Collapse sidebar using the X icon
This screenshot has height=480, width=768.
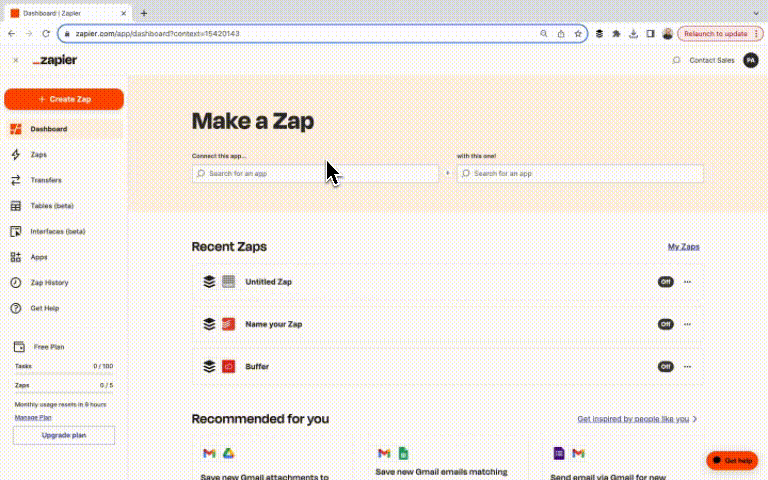coord(16,60)
